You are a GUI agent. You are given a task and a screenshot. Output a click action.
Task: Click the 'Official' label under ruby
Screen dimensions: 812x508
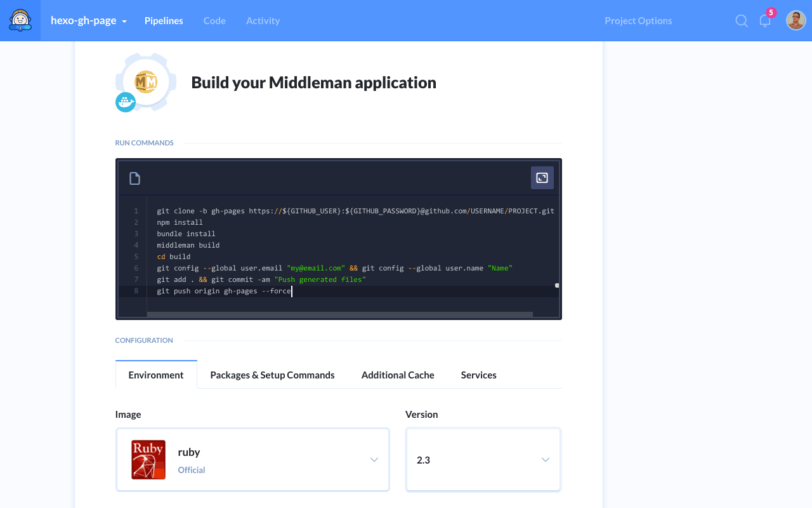point(192,470)
